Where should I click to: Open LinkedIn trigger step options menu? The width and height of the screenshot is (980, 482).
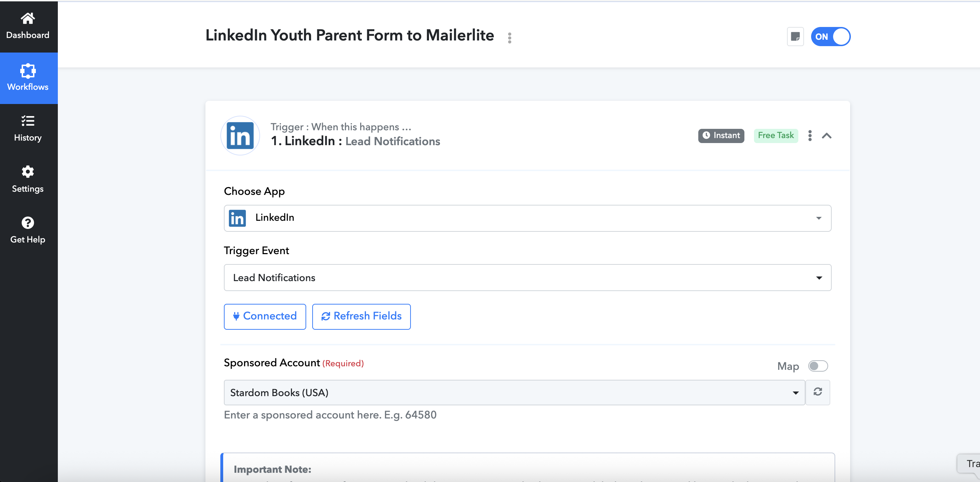[810, 136]
